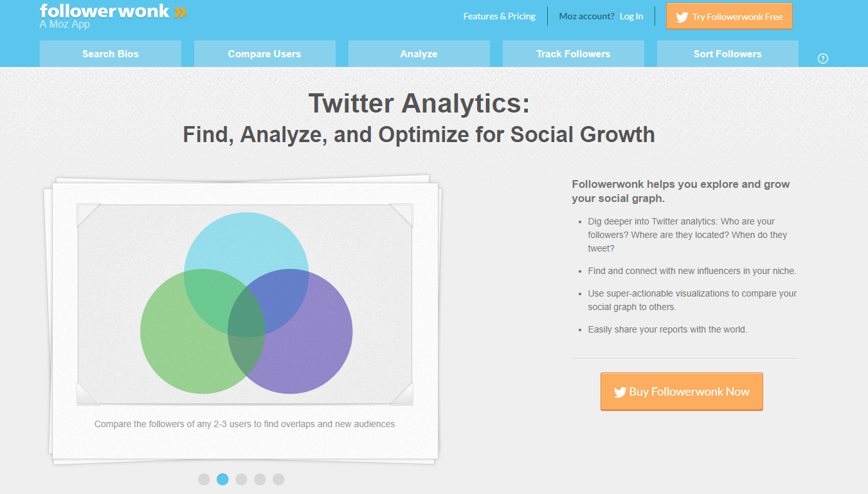Open the Analyze section
868x494 pixels.
coord(419,53)
